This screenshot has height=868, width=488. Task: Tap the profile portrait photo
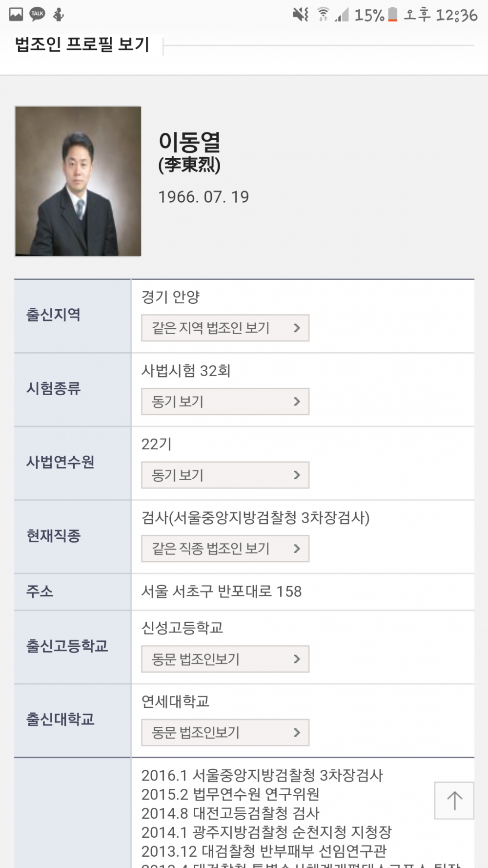pyautogui.click(x=78, y=181)
